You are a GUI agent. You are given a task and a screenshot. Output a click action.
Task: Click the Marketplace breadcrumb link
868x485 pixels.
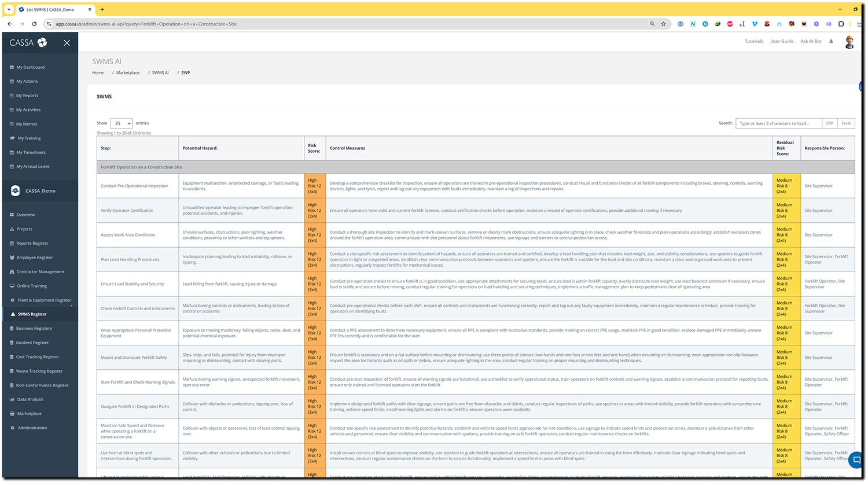click(x=128, y=73)
